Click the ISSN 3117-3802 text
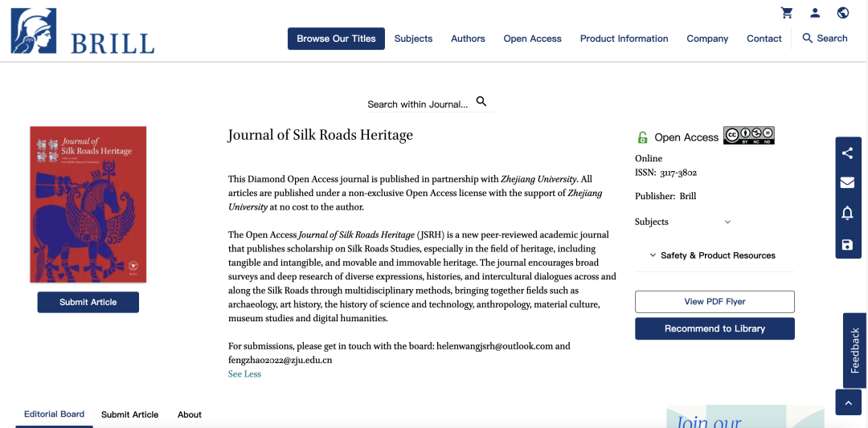The height and width of the screenshot is (428, 868). [x=666, y=173]
